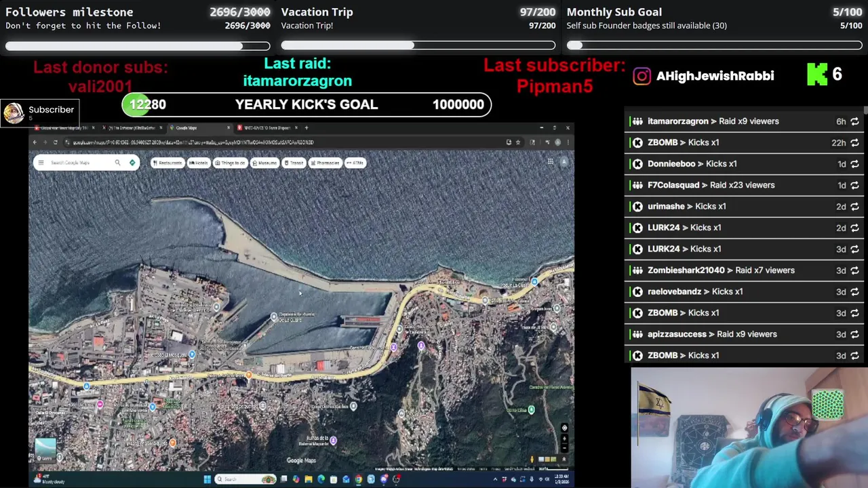Click the Ruinas de la map pin
The image size is (868, 488).
tap(333, 441)
